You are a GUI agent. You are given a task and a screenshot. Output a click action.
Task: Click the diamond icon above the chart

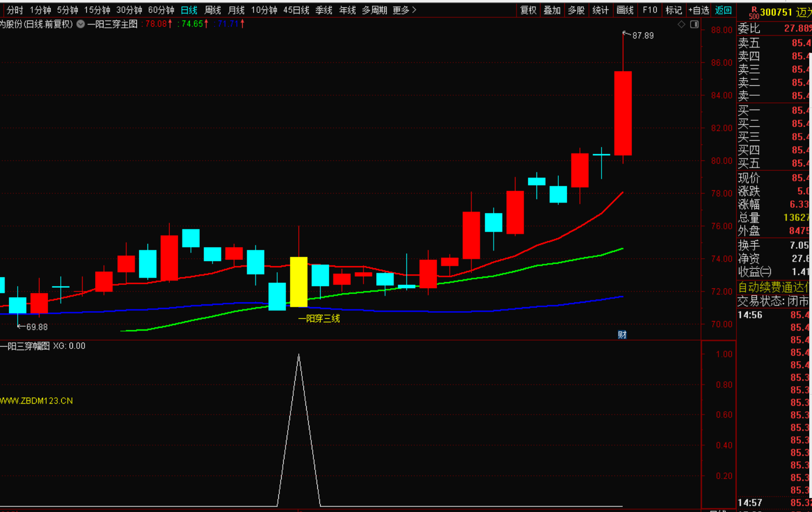tap(681, 24)
